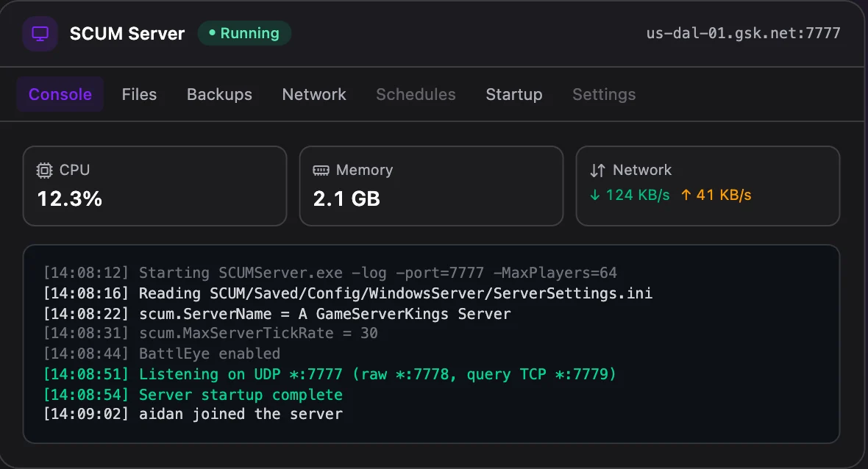Image resolution: width=868 pixels, height=469 pixels.
Task: Click the Starting SCUMServer.exe log line
Action: [330, 273]
